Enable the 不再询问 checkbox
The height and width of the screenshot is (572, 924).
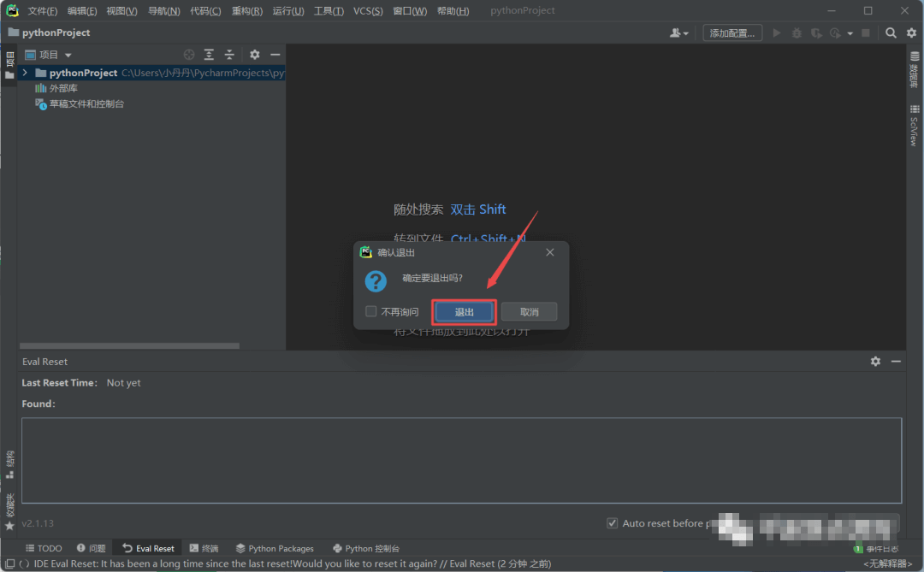click(x=371, y=312)
